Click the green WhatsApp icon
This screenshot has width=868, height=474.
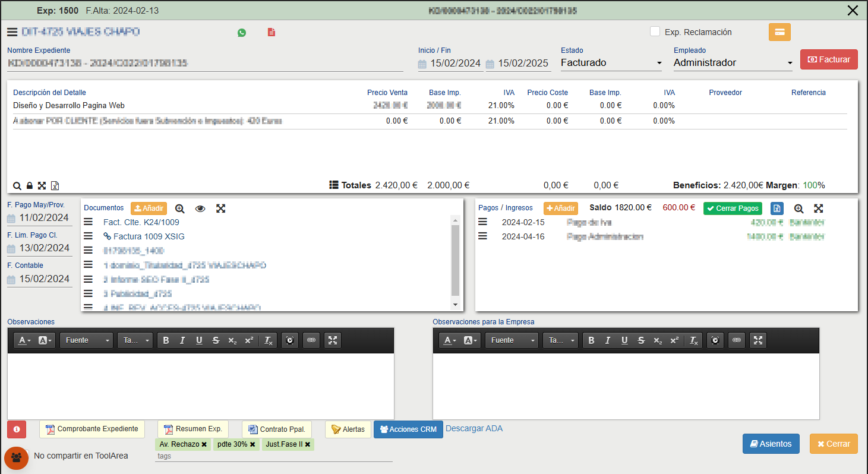point(242,33)
